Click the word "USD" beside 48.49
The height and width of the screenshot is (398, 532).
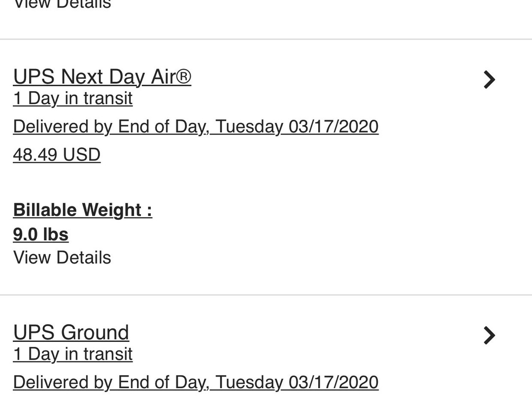81,155
